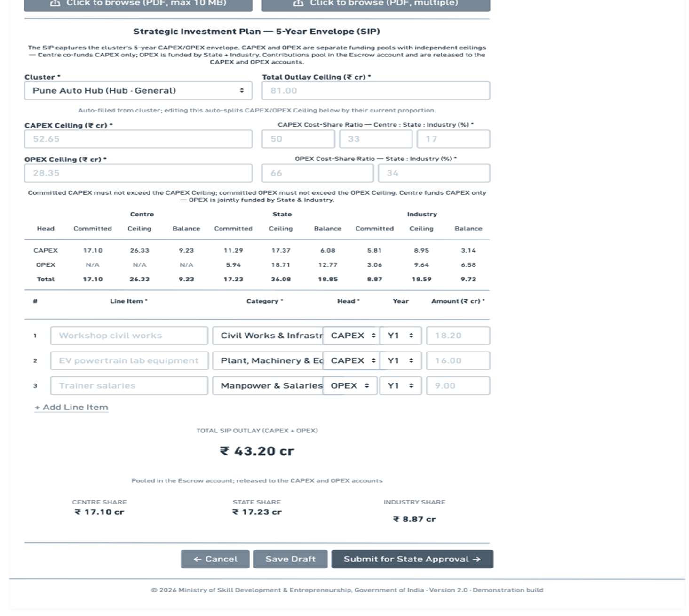This screenshot has height=616, width=689.
Task: Focus the OPEX Ceiling field showing 28.35
Action: tap(138, 173)
